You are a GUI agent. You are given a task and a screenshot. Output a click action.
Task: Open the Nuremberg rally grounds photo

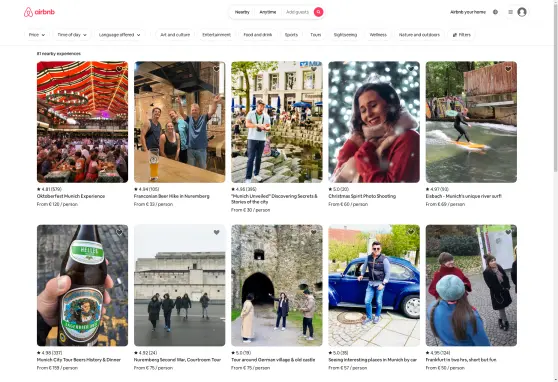179,285
